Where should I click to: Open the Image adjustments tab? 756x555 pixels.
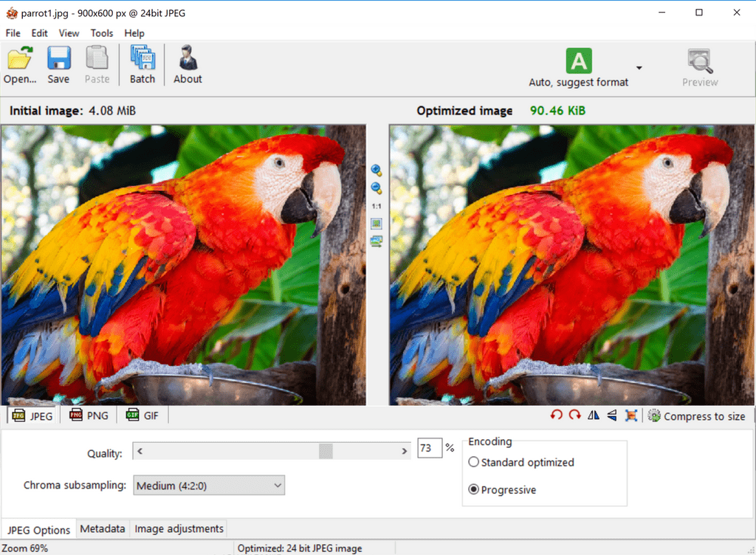179,528
